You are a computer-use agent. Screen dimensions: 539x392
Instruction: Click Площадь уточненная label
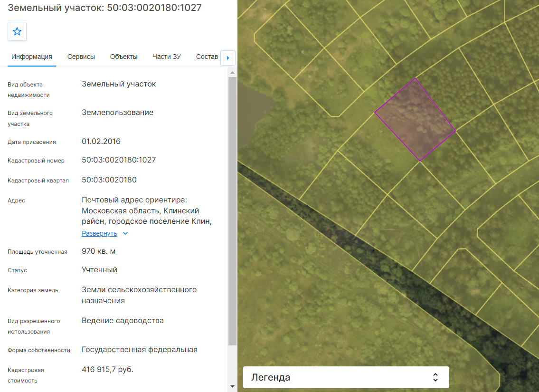[x=38, y=252]
